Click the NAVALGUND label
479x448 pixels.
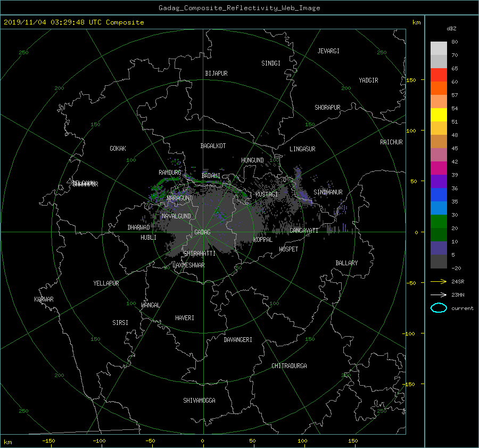[x=176, y=216]
